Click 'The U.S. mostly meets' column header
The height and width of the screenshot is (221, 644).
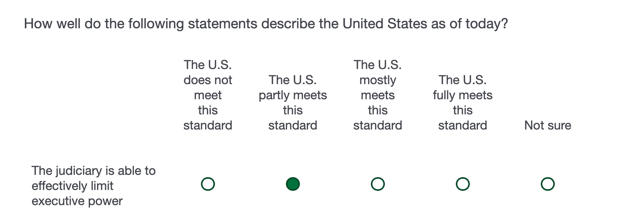click(x=377, y=95)
